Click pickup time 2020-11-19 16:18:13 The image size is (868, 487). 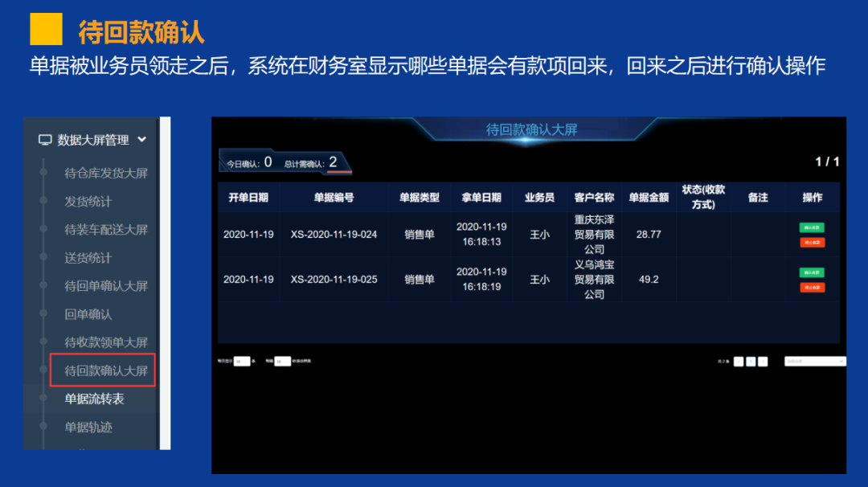tap(481, 235)
